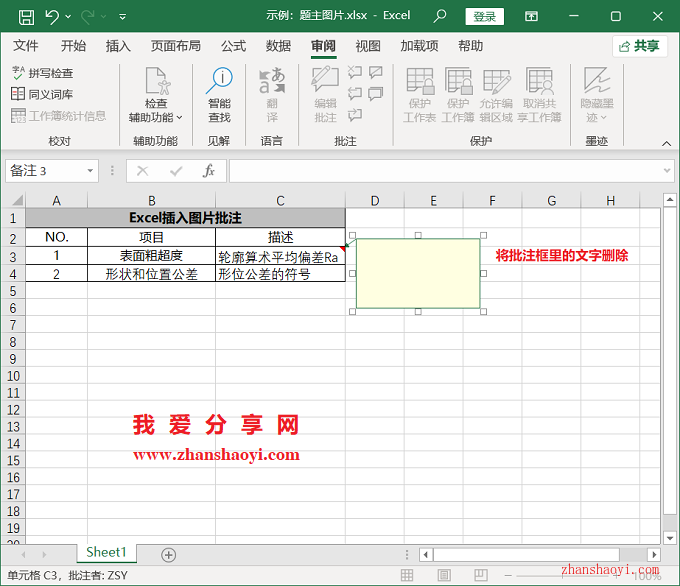Click the 登录 sign-in button
This screenshot has width=680, height=586.
pyautogui.click(x=484, y=16)
